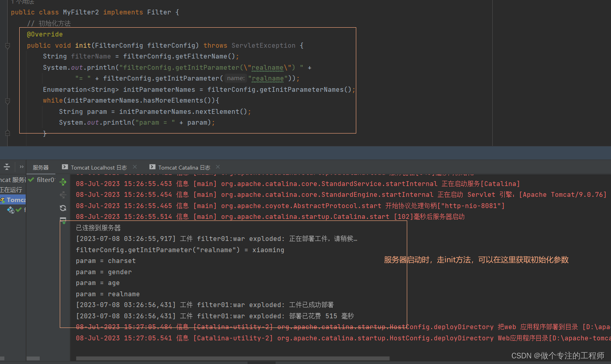Click the refresh icon in the Services toolbar
Screen dimensions: 611x364
pos(63,208)
